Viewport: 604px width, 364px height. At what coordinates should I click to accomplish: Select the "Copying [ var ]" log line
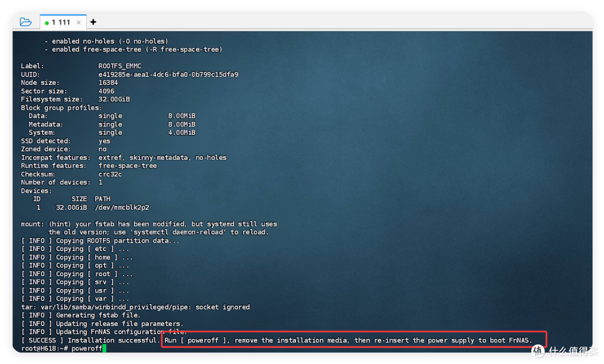[x=75, y=299]
